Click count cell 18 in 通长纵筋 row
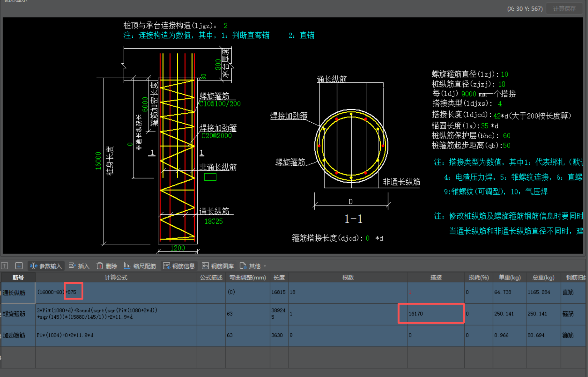The height and width of the screenshot is (377, 588). pos(348,293)
